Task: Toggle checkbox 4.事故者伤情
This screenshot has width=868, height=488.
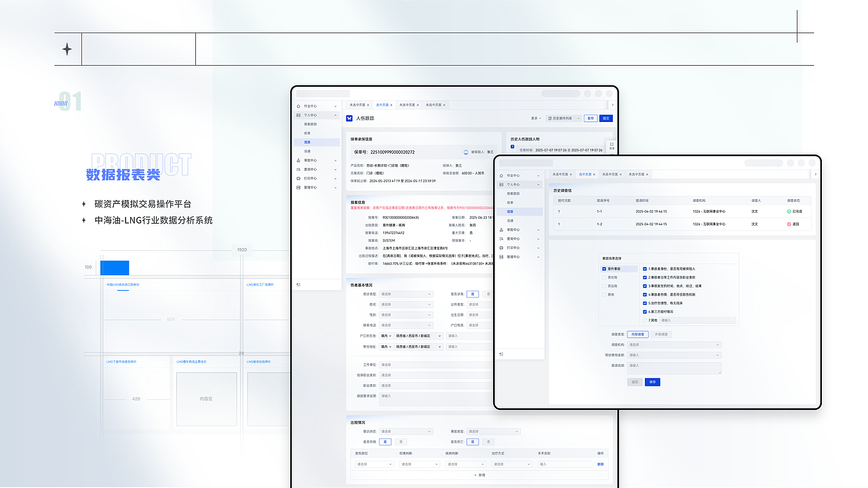Action: pos(644,295)
